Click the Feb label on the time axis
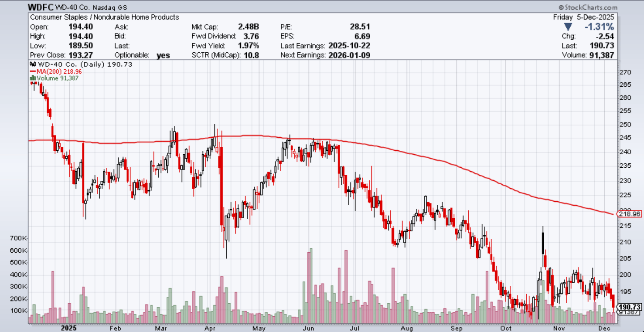Screen dimensions: 644x332 tap(115, 328)
